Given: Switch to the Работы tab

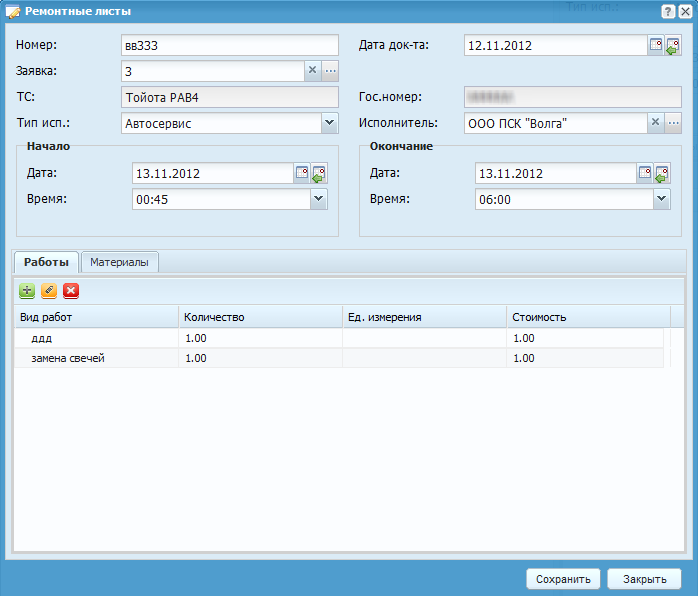Looking at the screenshot, I should click(46, 262).
